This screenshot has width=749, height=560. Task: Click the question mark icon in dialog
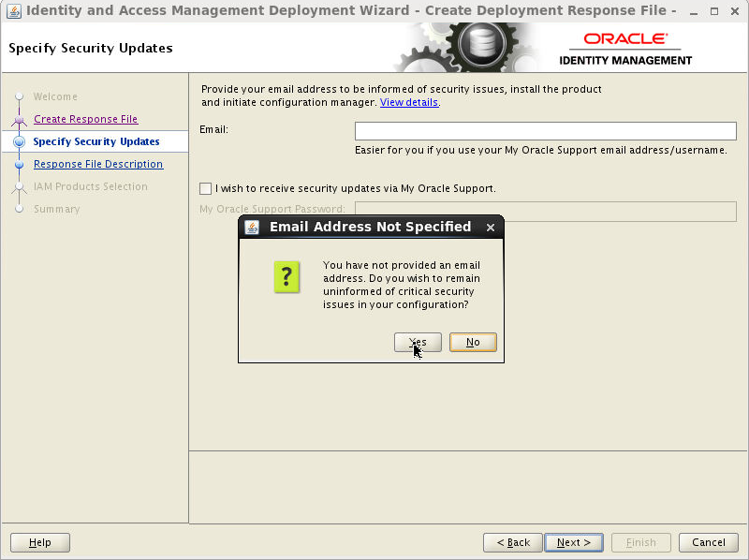click(286, 276)
